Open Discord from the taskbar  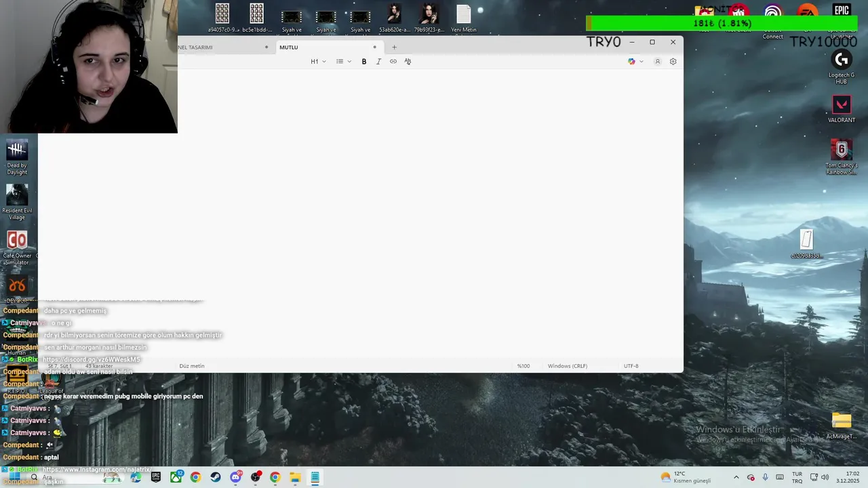click(x=235, y=477)
